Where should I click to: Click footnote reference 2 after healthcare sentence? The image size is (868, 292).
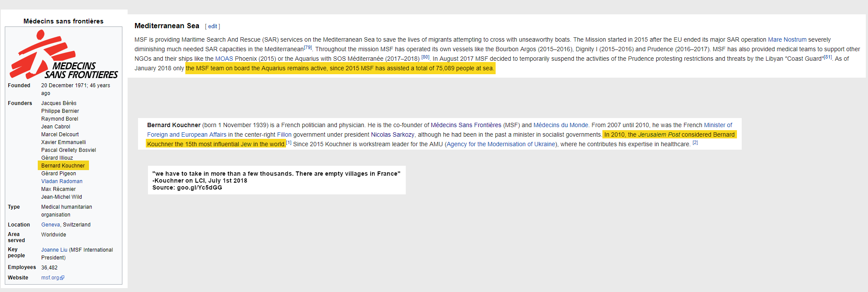tap(695, 142)
